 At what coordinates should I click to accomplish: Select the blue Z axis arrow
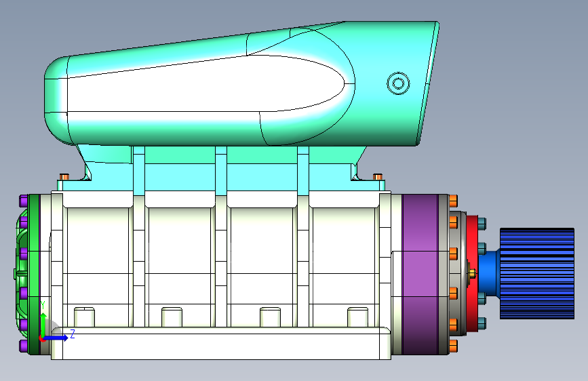click(56, 338)
